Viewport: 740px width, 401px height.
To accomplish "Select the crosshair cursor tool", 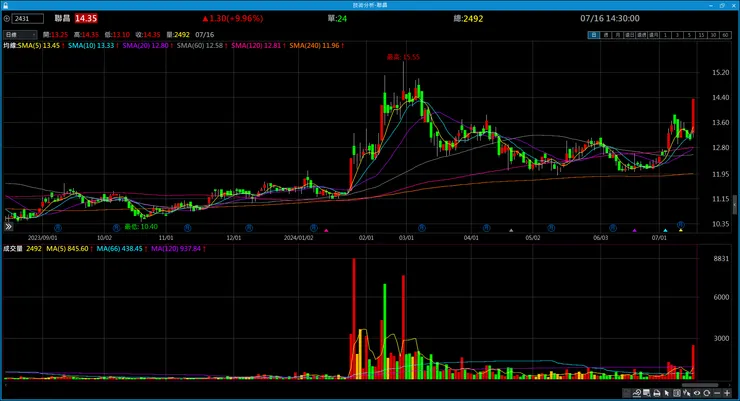I will (687, 393).
